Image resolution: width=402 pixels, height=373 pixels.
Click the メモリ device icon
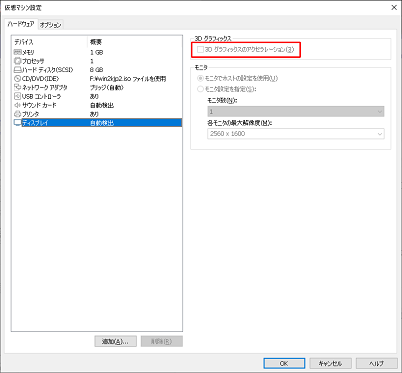pyautogui.click(x=18, y=52)
